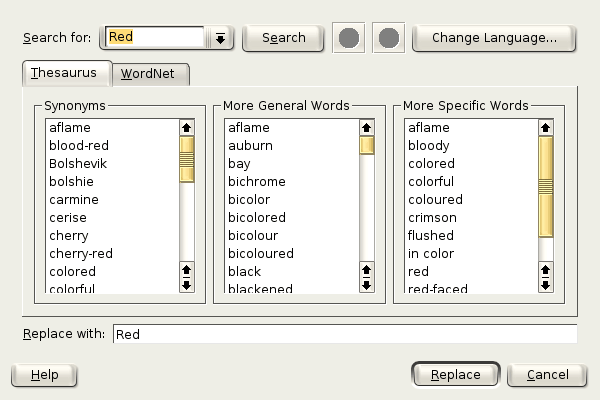
Task: Click the top up arrow in More General Words
Action: (367, 128)
